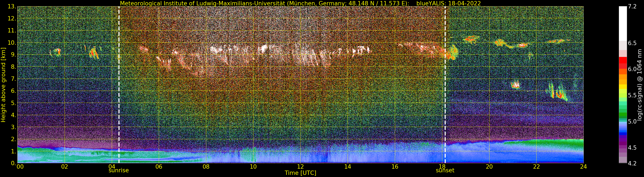Click the height tick label '5.'
This screenshot has height=177, width=644.
[x=14, y=103]
